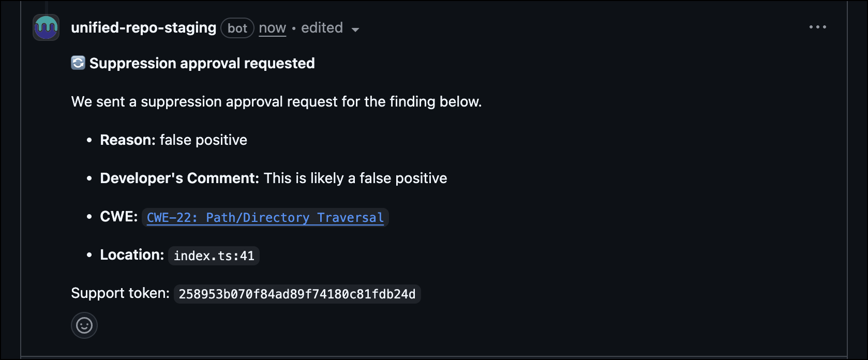Click the bot badge label
This screenshot has height=360, width=868.
(x=237, y=28)
